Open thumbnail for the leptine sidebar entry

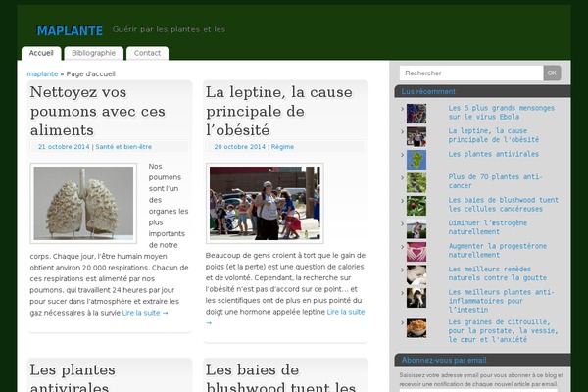click(416, 136)
